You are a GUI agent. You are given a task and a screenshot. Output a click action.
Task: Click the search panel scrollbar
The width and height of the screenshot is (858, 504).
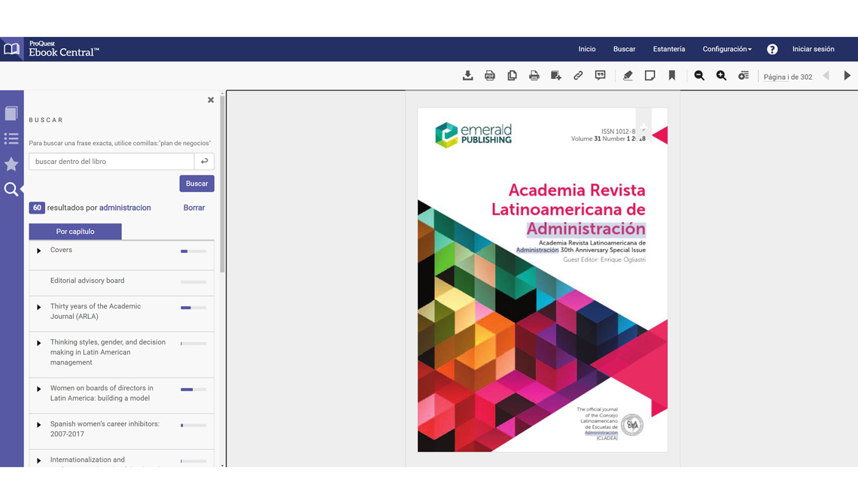(222, 183)
